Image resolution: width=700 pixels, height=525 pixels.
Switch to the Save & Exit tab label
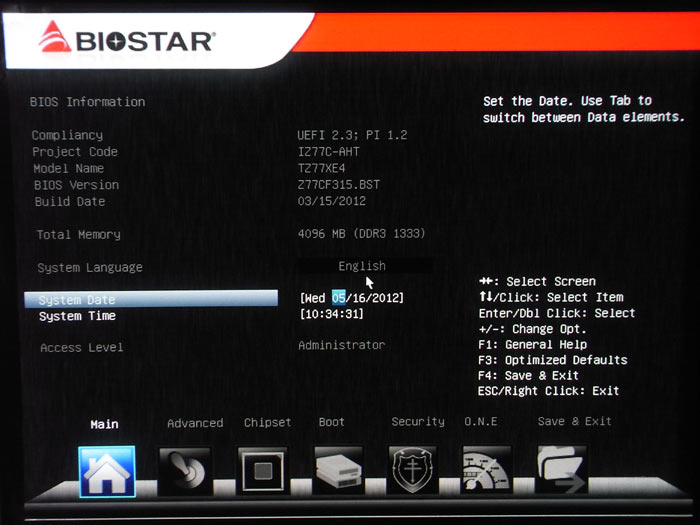pyautogui.click(x=575, y=421)
